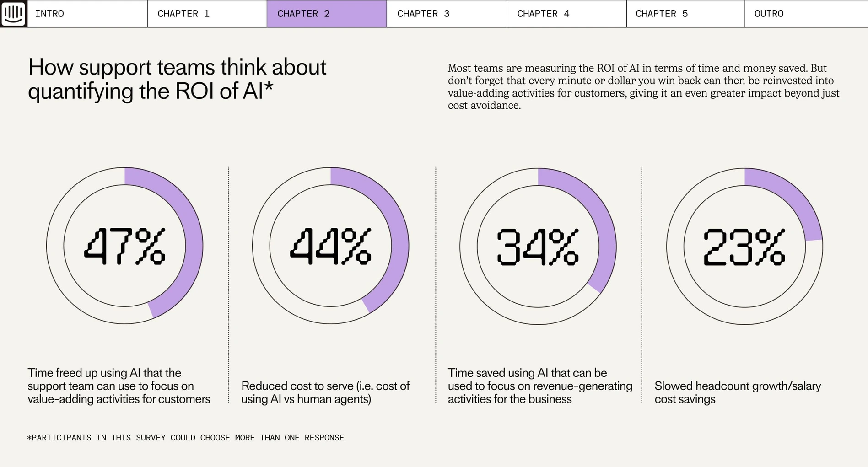
Task: Click the 23% figure in the fourth chart
Action: 744,247
